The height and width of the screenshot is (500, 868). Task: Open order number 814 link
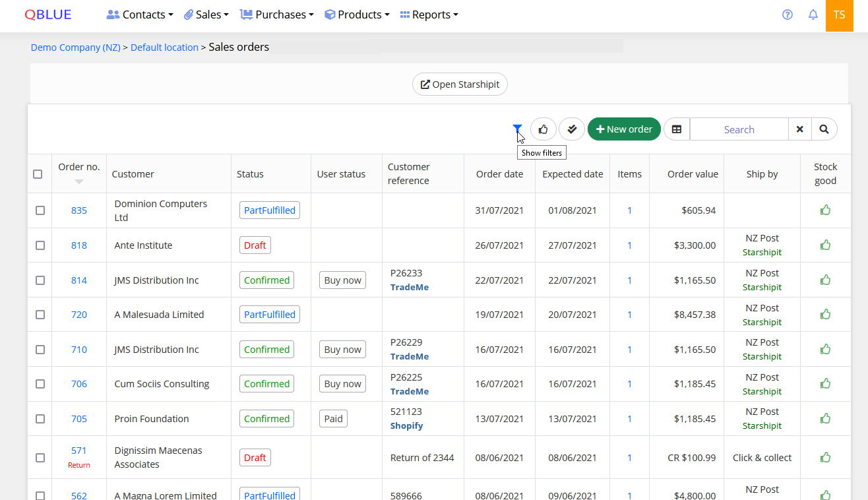[x=79, y=280]
